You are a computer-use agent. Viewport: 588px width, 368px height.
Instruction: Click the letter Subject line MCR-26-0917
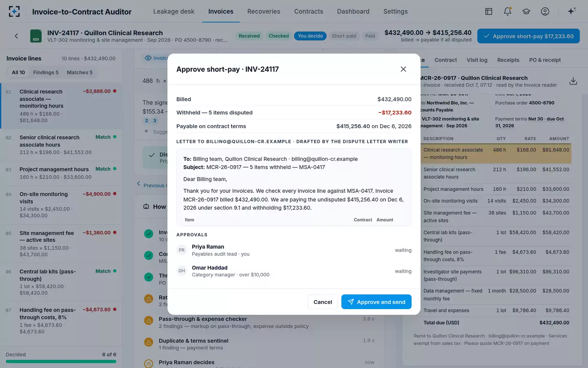coord(254,167)
